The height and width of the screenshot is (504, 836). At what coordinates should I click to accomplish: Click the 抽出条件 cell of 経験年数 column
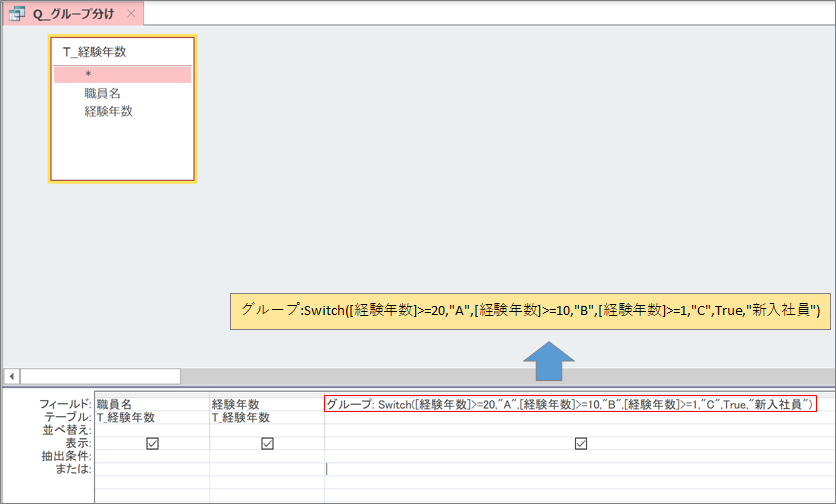(x=267, y=456)
